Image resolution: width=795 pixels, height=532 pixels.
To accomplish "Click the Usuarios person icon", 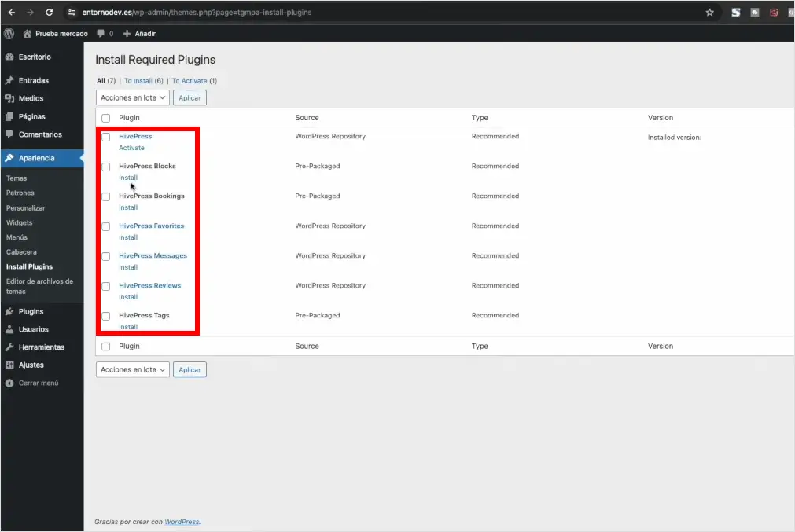I will 9,329.
